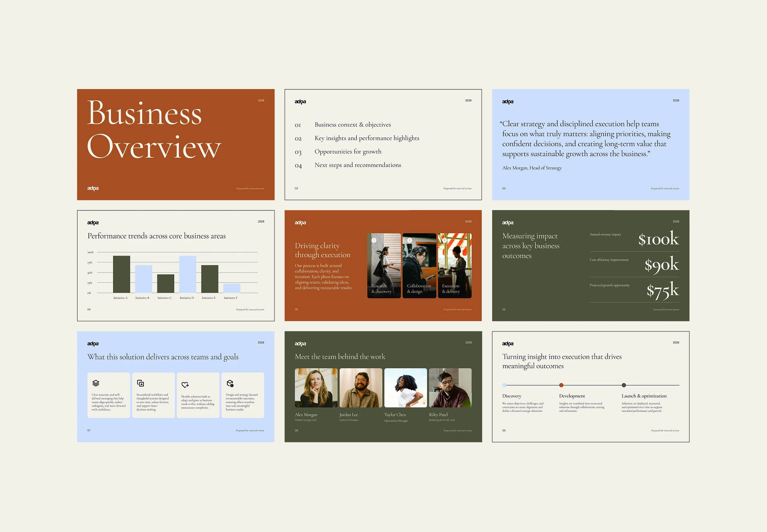Open Riley Patel's team portrait

tap(450, 388)
